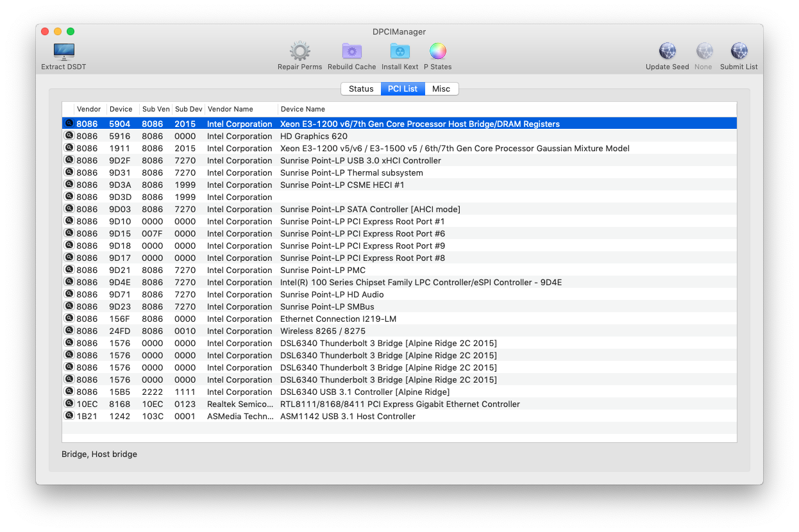Select the PCI List tab
799x532 pixels.
tap(403, 89)
